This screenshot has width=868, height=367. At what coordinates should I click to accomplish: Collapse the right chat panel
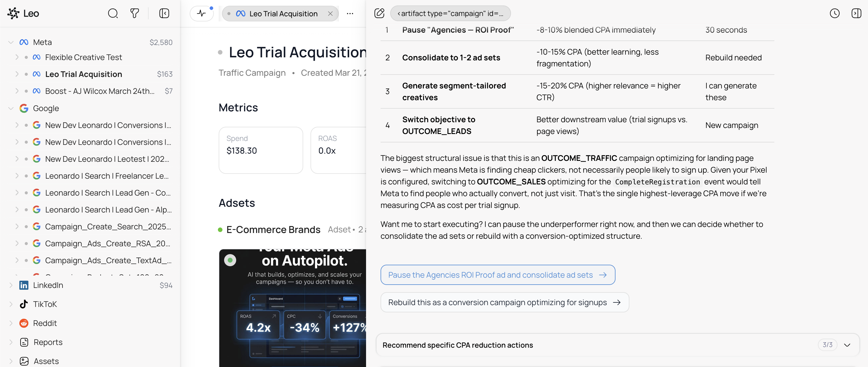(x=856, y=14)
